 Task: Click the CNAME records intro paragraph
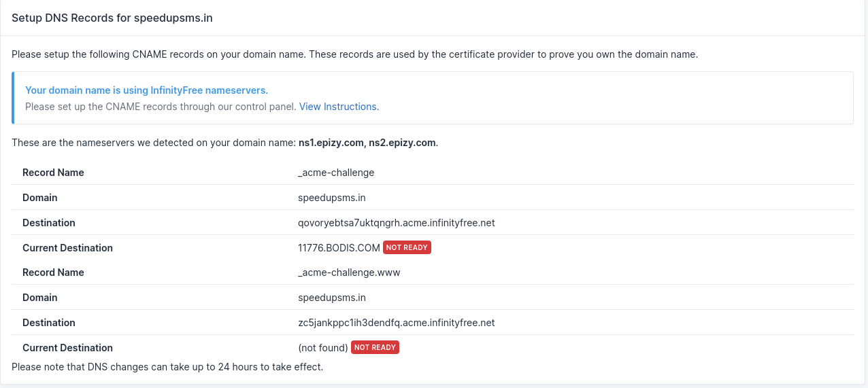point(354,54)
